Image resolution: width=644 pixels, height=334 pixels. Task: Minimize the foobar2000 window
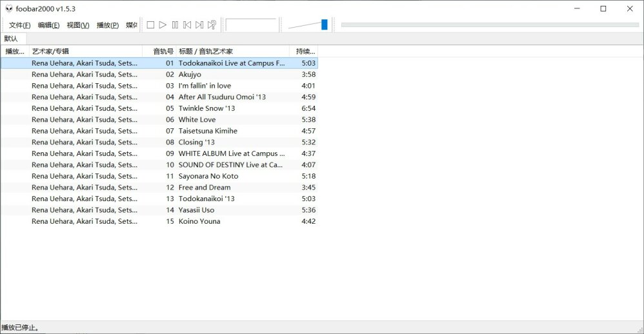coord(577,8)
